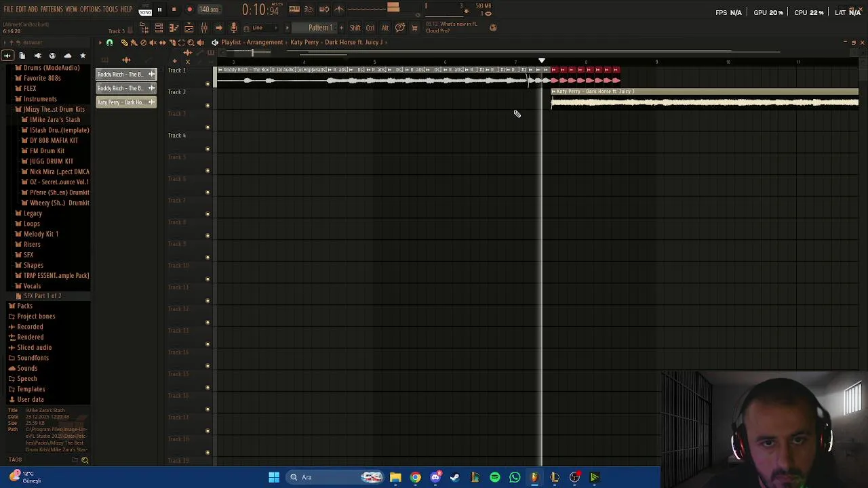Open the channel rack from the toolbar

159,28
